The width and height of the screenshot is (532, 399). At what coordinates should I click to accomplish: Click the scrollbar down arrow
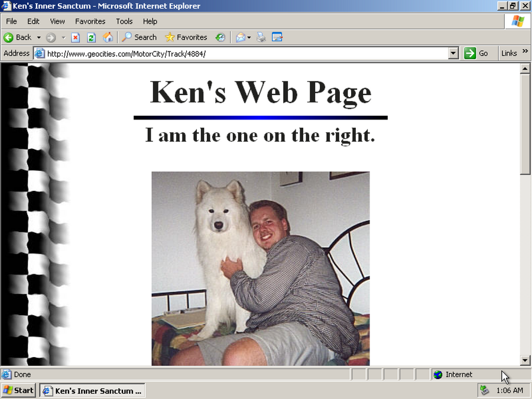pyautogui.click(x=525, y=361)
